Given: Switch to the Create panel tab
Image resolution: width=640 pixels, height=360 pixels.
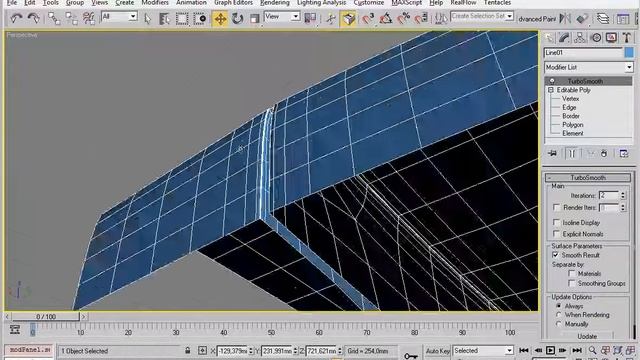Looking at the screenshot, I should (x=549, y=38).
